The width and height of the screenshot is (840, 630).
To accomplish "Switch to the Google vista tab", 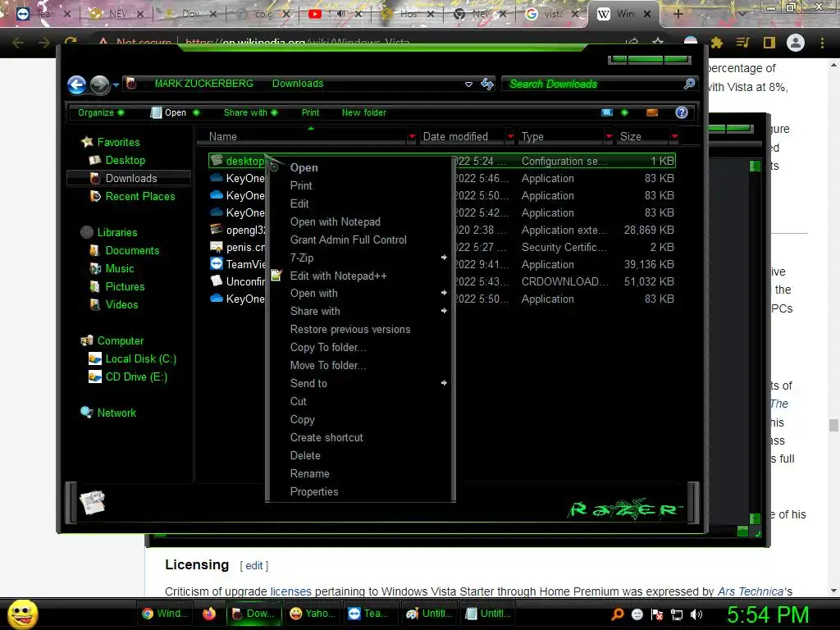I will [x=552, y=14].
